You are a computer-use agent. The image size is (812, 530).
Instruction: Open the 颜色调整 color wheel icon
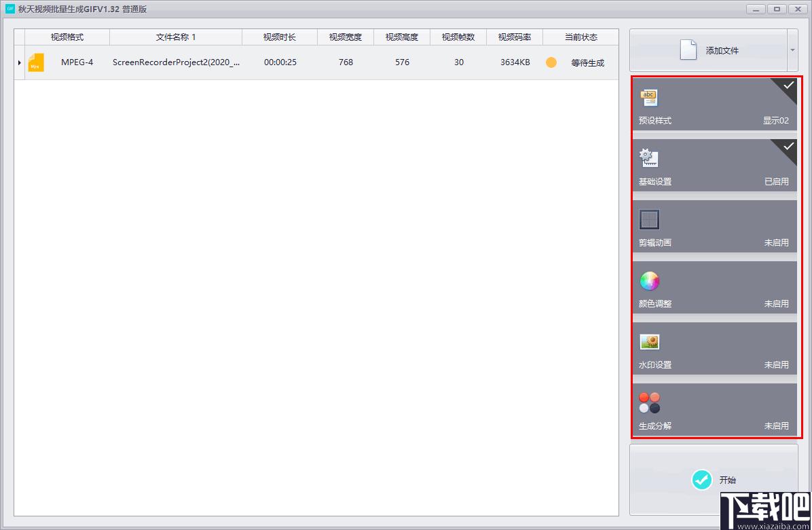(649, 280)
